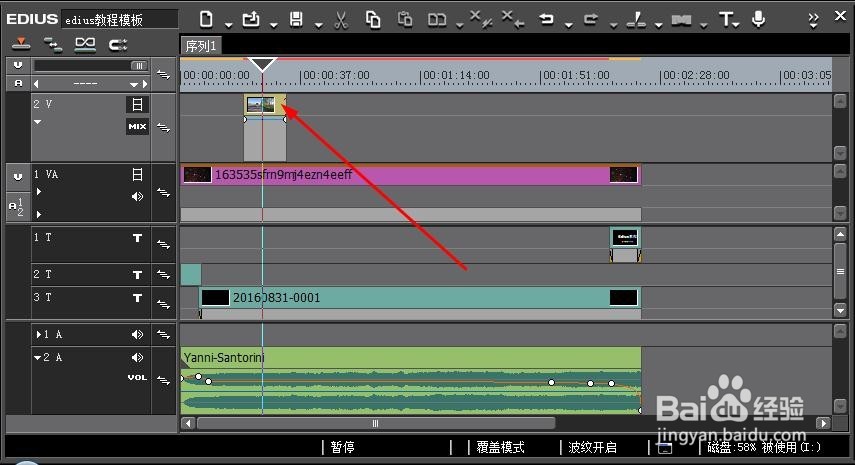Switch to the 序列1 sequence tab

pyautogui.click(x=201, y=46)
